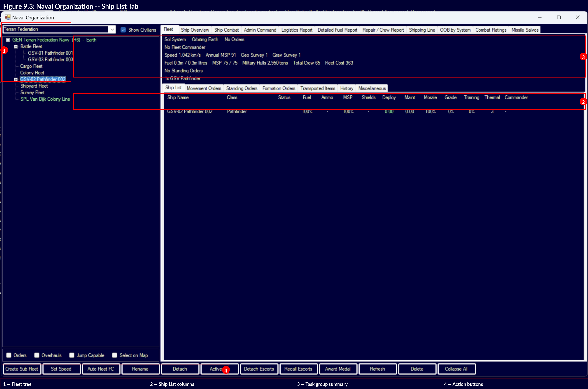Enable the Jump Capable filter
The image size is (588, 389).
(72, 355)
